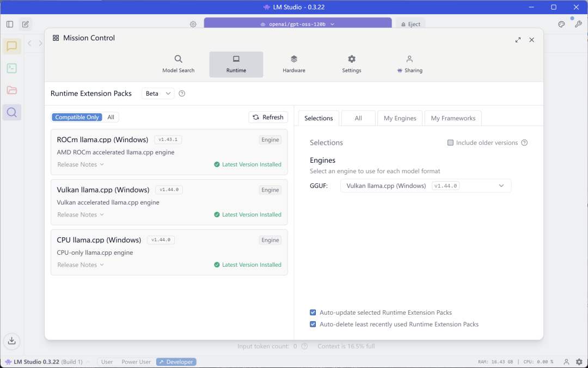
Task: Click the help icon beside Beta dropdown
Action: pos(182,94)
